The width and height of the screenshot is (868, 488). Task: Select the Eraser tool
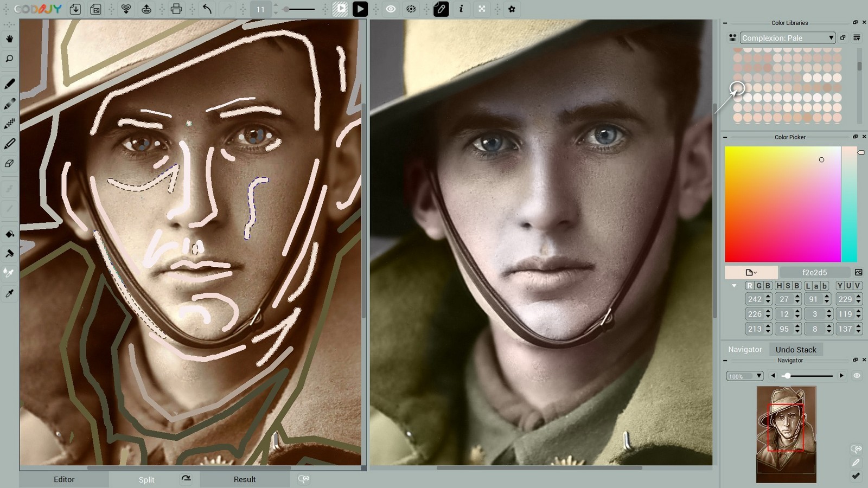coord(9,163)
